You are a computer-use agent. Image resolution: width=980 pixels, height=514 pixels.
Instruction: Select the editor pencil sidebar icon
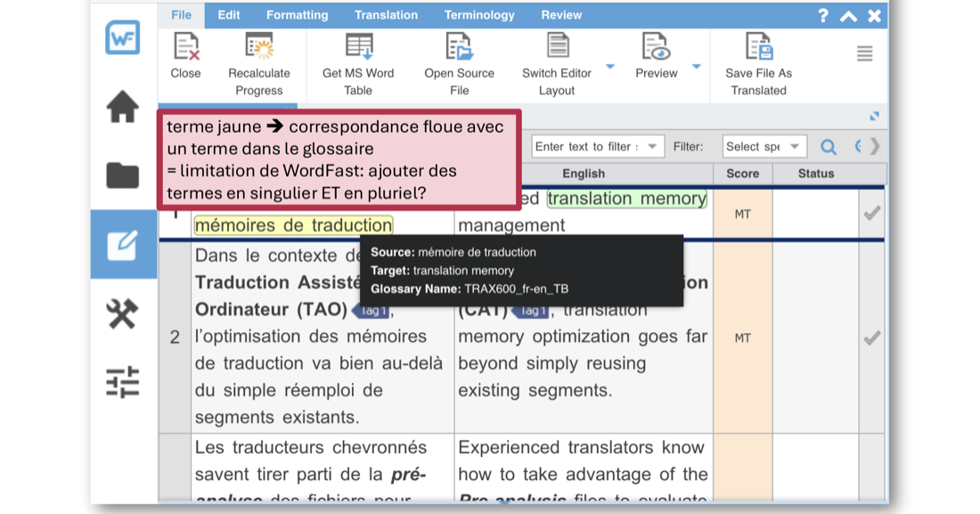[x=123, y=245]
